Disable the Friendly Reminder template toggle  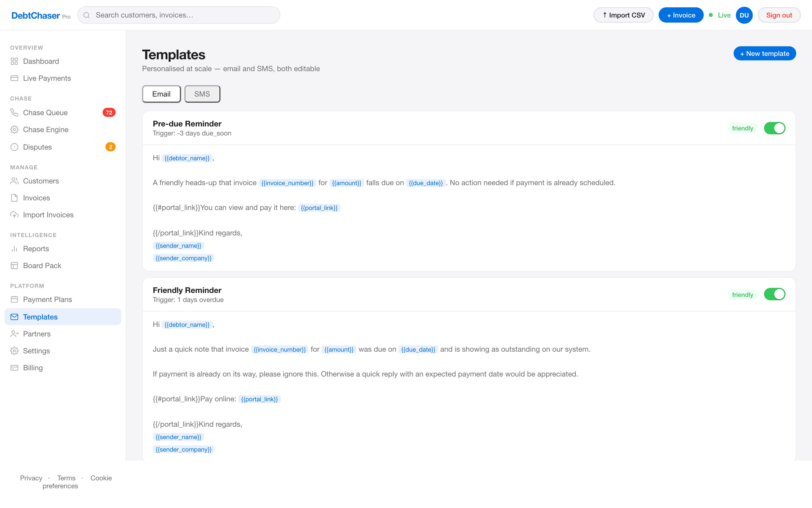[775, 294]
